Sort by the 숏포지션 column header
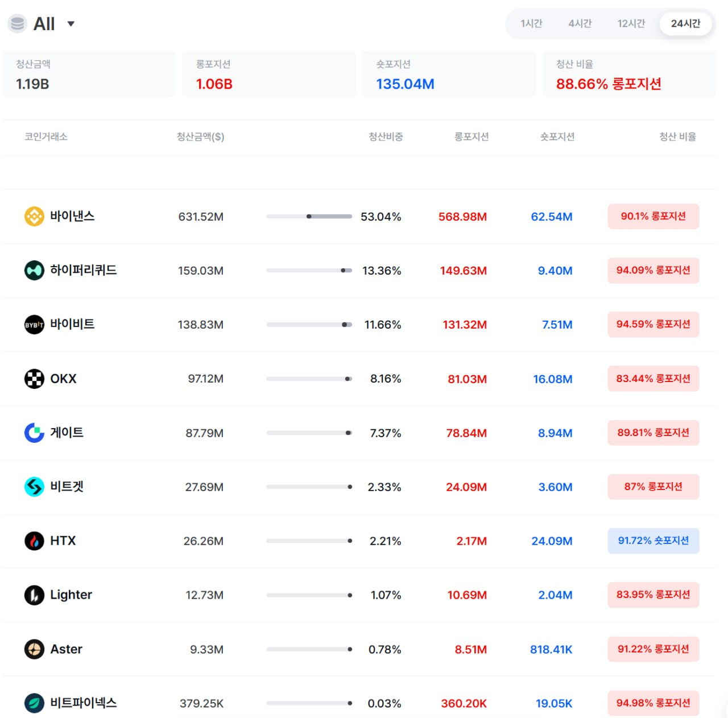Image resolution: width=728 pixels, height=718 pixels. (x=557, y=137)
